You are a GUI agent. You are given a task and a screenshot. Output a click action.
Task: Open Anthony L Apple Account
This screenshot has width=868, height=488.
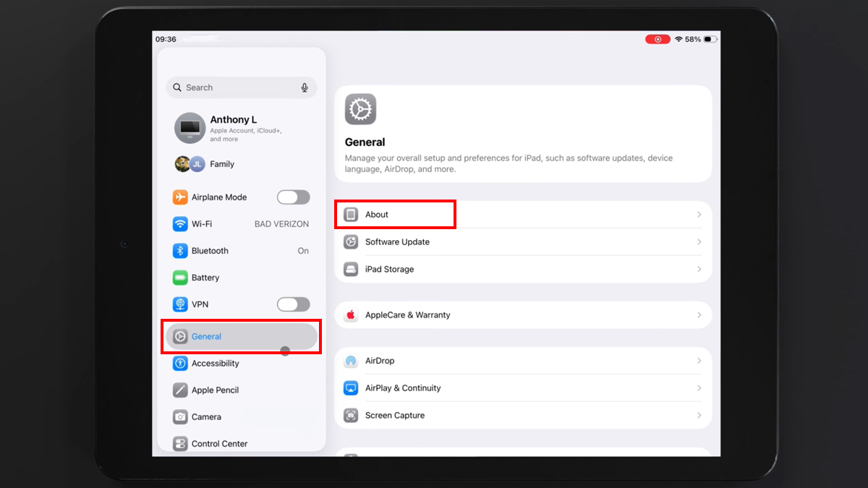coord(242,128)
